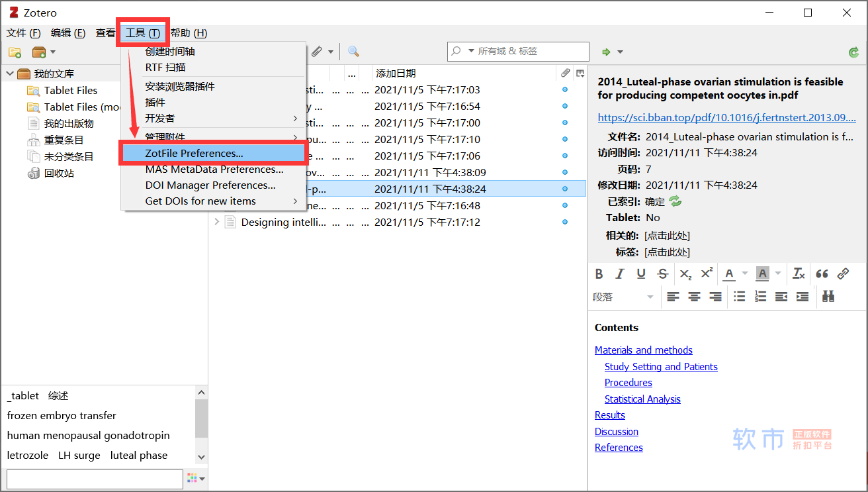Click tag selector scrollbar down arrow
Image resolution: width=868 pixels, height=492 pixels.
(202, 457)
